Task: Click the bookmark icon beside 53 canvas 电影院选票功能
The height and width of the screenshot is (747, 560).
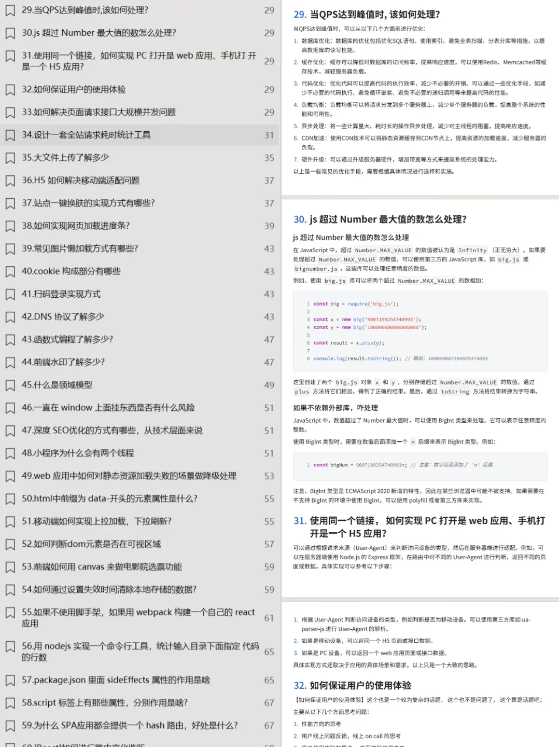Action: coord(10,567)
